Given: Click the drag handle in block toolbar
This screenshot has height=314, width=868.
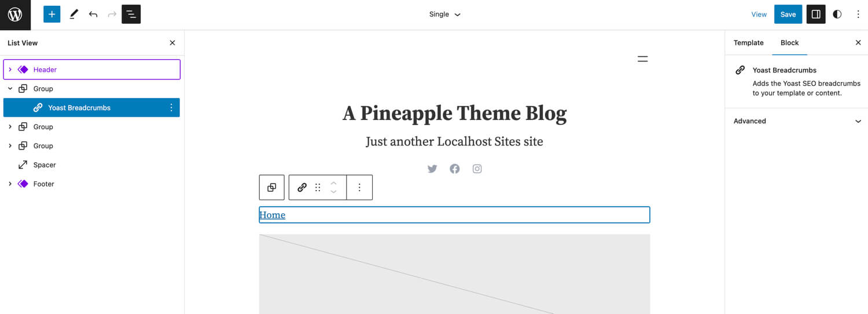Looking at the screenshot, I should [x=318, y=187].
